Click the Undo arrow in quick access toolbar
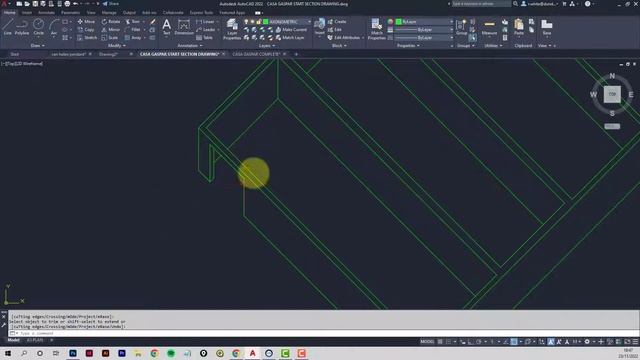The width and height of the screenshot is (640, 360). pos(76,4)
